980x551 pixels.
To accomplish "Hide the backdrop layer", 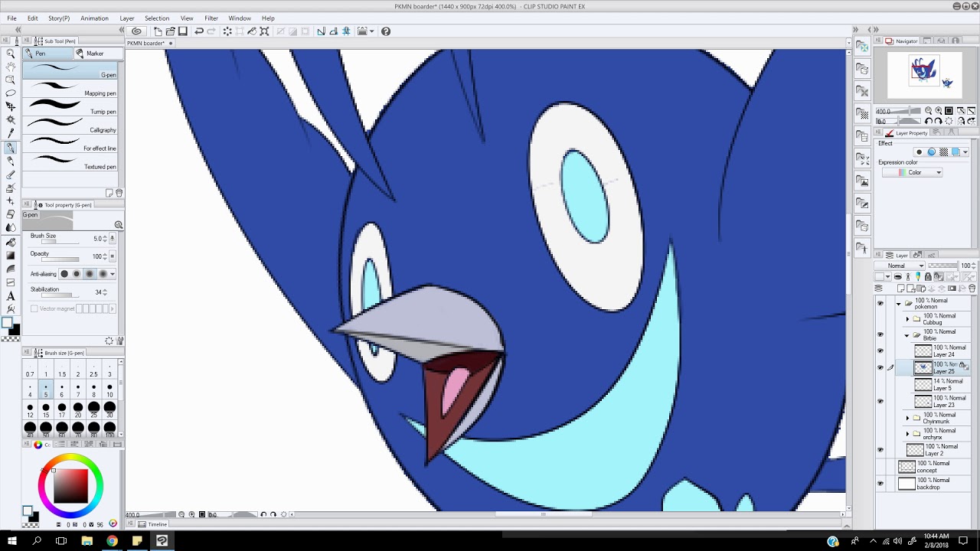I will [x=880, y=484].
